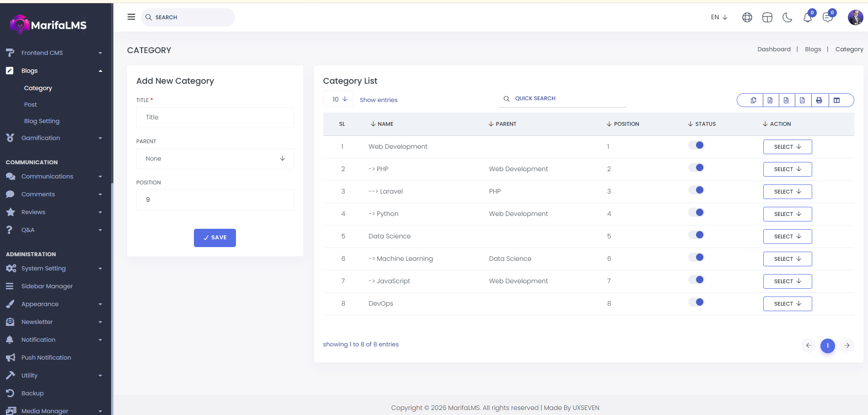This screenshot has width=868, height=415.
Task: Open the Select action dropdown for Python
Action: [x=787, y=214]
